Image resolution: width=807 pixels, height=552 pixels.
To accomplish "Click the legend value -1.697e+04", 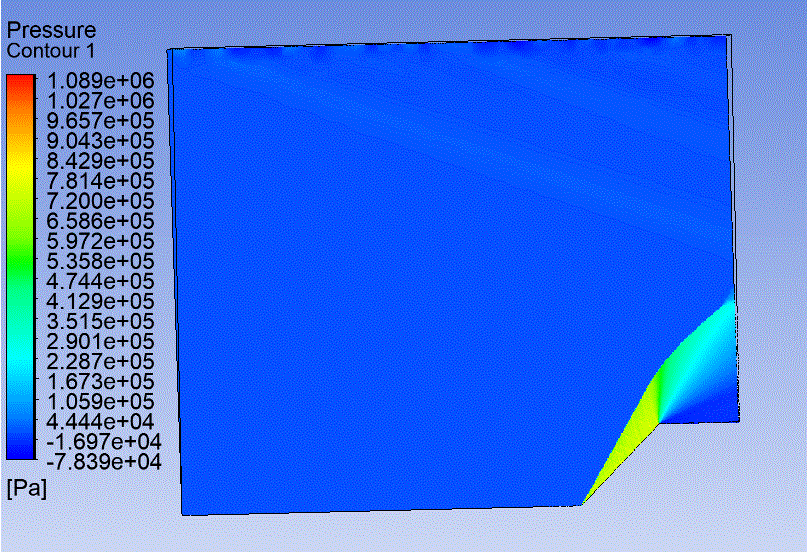I will [103, 441].
